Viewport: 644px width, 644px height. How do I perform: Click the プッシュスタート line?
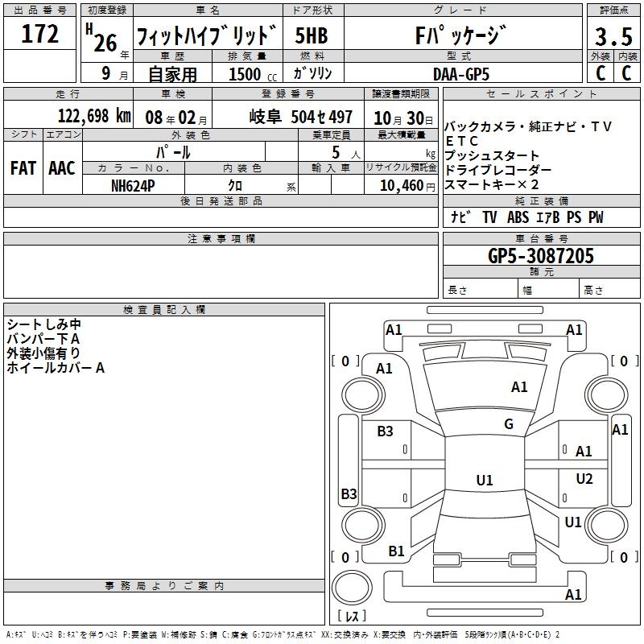pos(492,155)
